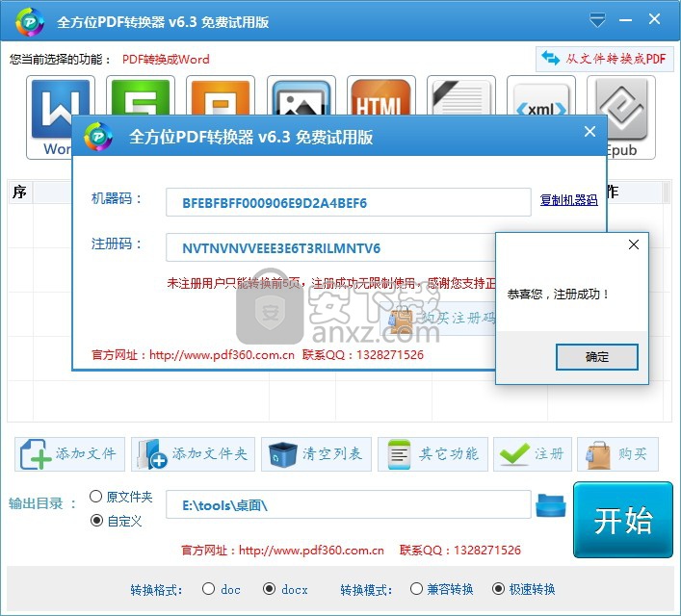Click the 序 column header in file list

tap(19, 192)
